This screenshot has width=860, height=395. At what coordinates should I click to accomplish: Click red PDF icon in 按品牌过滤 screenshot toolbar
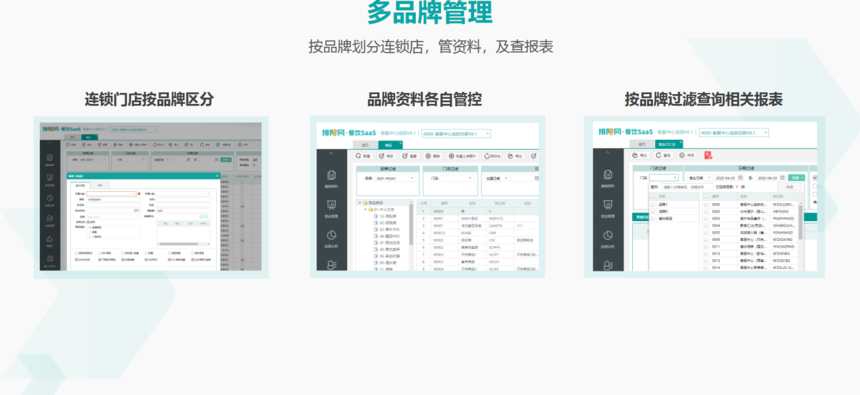pyautogui.click(x=708, y=155)
